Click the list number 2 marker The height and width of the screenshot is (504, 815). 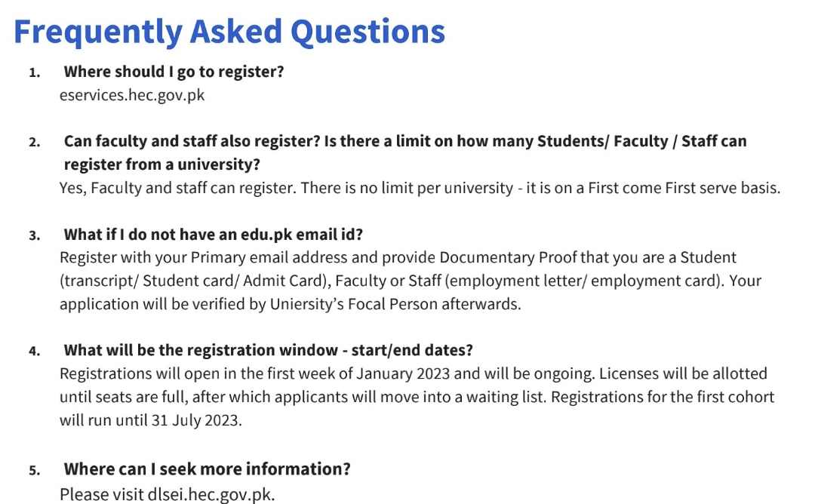coord(34,143)
